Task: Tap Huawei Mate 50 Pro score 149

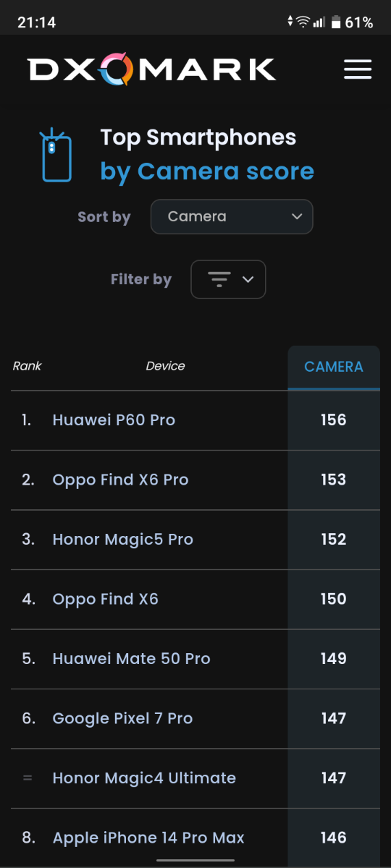Action: tap(334, 659)
